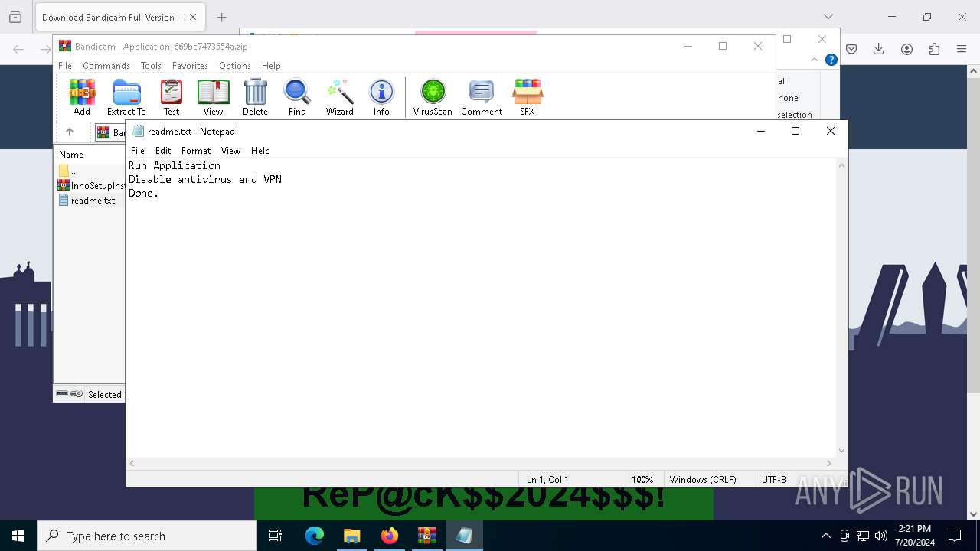Click the 'Ln 1, Col 1' status entry
Screen dimensions: 980x551
(x=547, y=480)
